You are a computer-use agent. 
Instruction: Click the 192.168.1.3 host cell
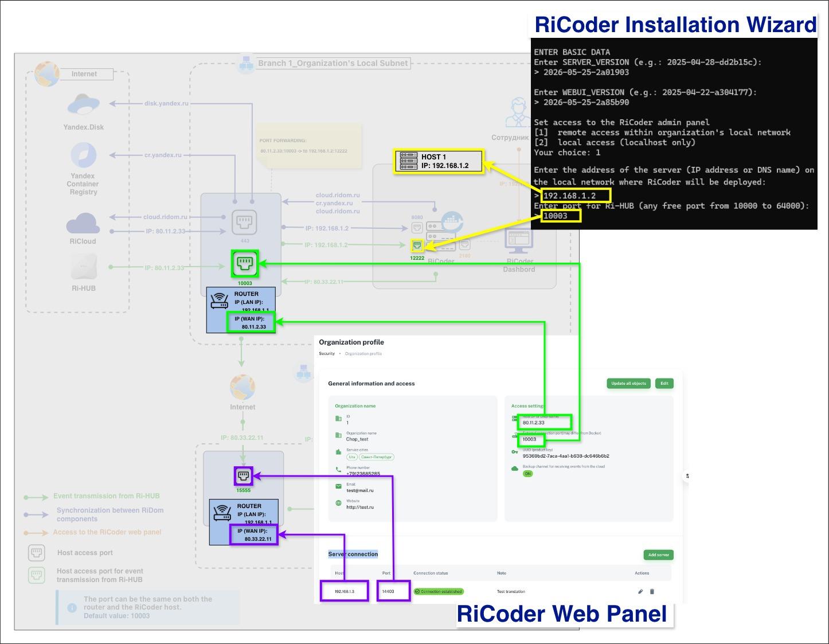pyautogui.click(x=344, y=591)
